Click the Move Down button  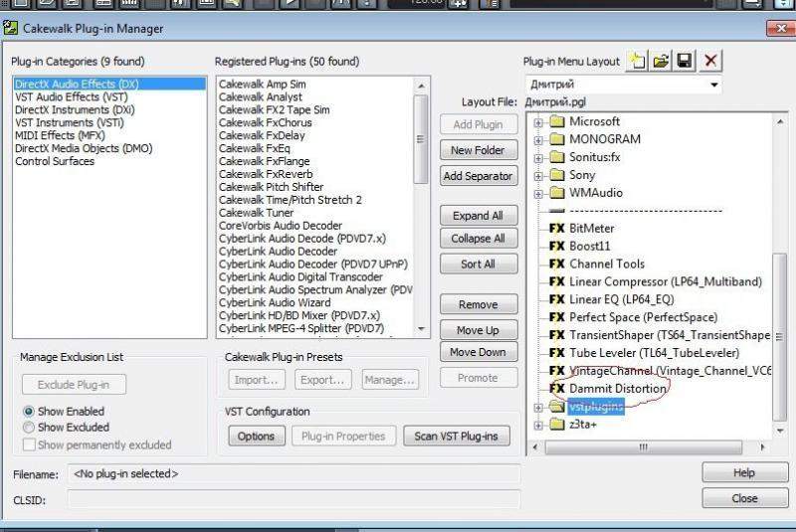coord(479,352)
